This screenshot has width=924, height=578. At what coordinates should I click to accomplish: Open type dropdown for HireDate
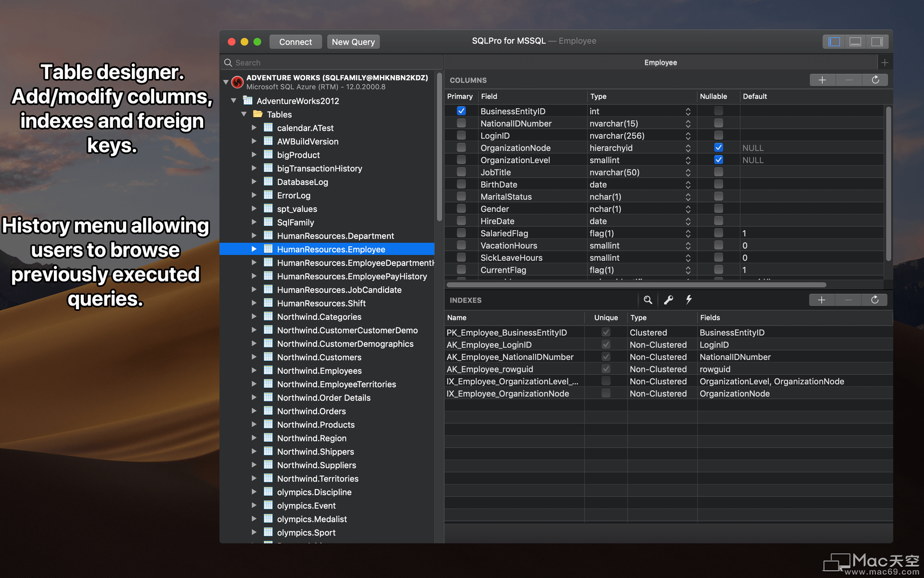pos(688,221)
